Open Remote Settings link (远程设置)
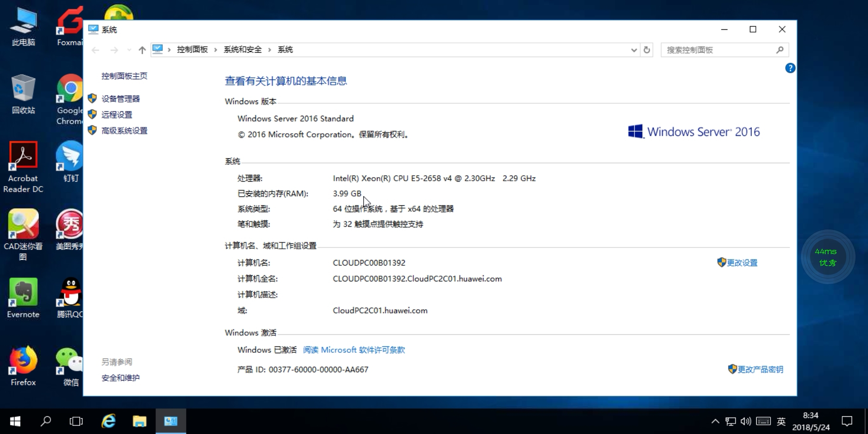The height and width of the screenshot is (434, 868). tap(117, 115)
